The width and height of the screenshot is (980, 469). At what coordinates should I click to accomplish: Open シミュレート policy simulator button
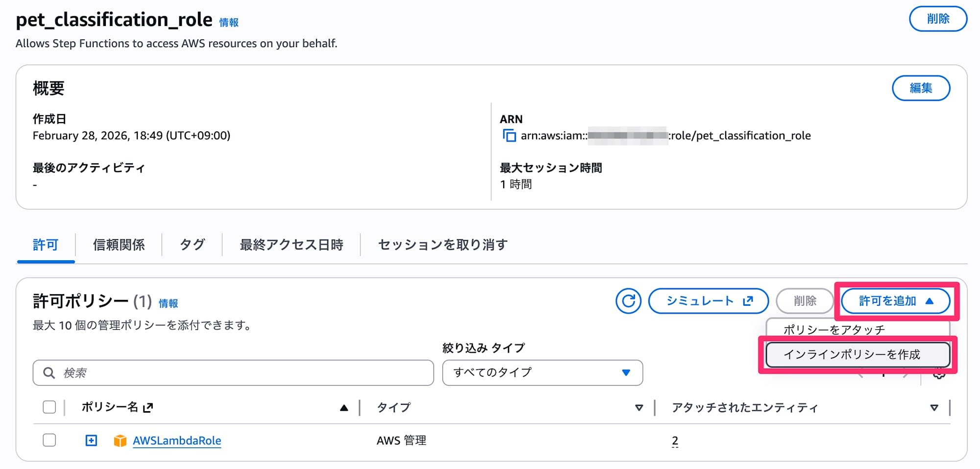[708, 301]
